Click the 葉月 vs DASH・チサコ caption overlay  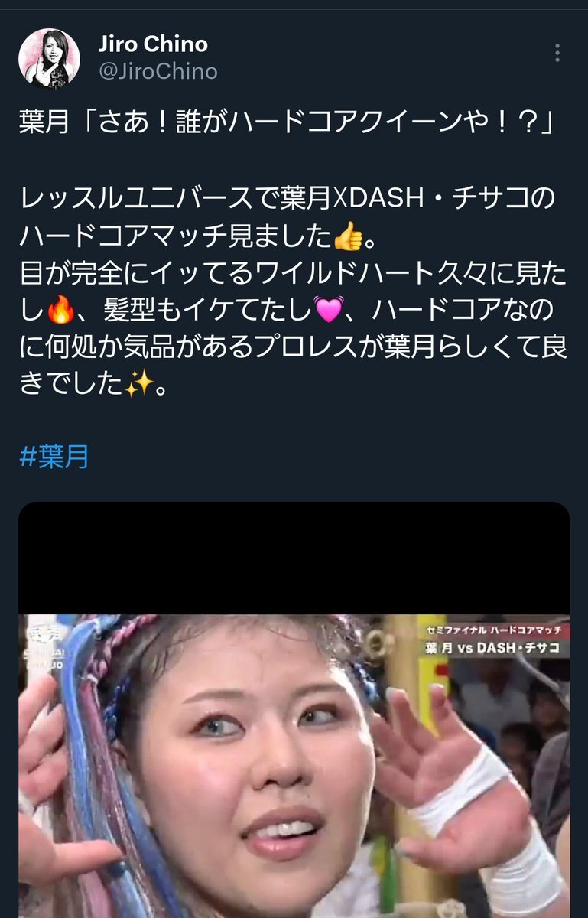click(x=492, y=648)
